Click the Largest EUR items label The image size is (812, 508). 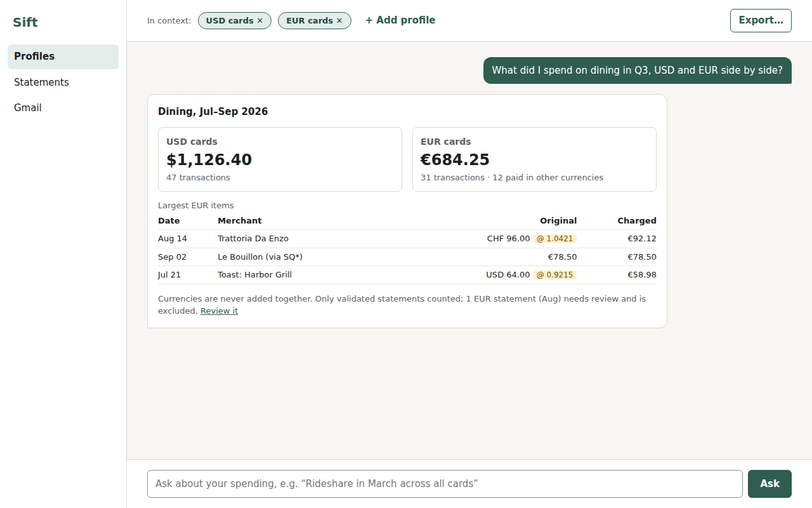[196, 206]
